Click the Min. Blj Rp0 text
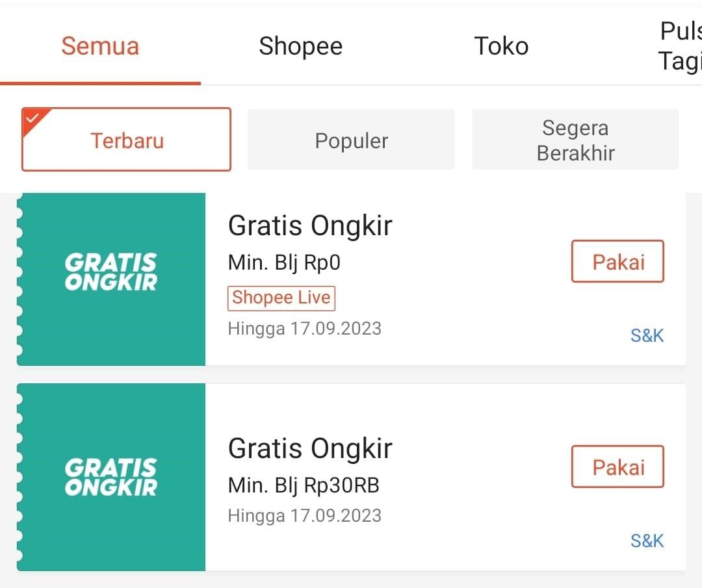Image resolution: width=702 pixels, height=588 pixels. pos(284,262)
